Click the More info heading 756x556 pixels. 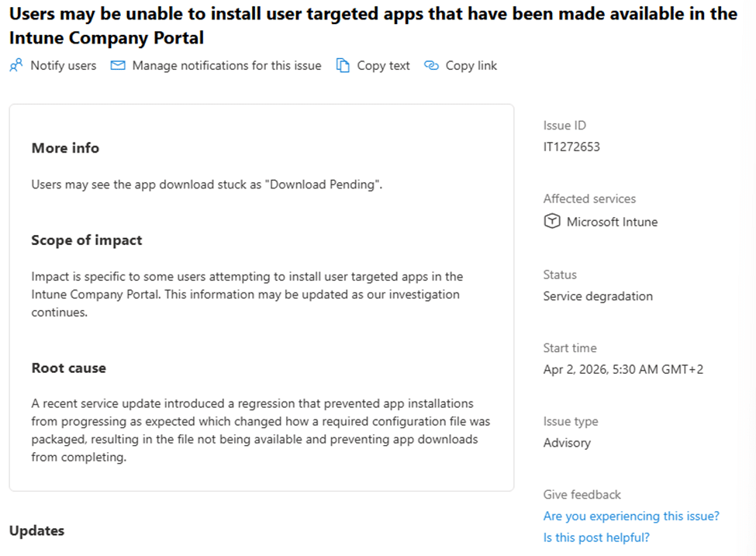coord(65,148)
